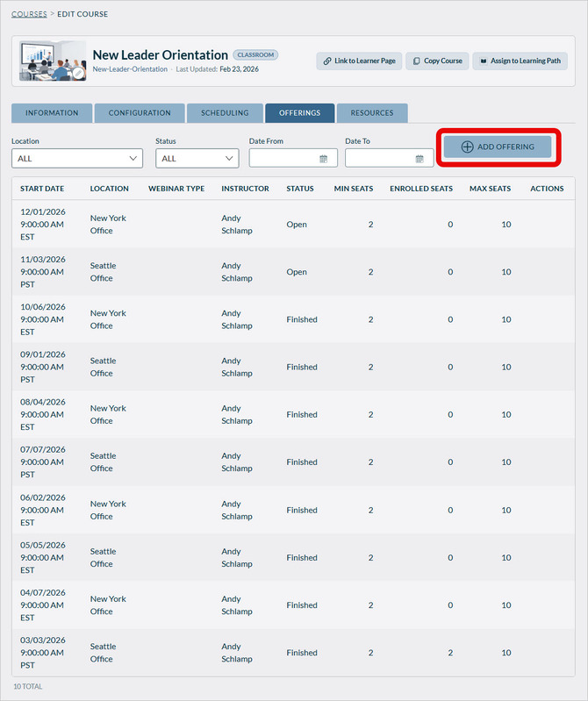The width and height of the screenshot is (588, 701).
Task: Click Seattle Office in 11/03/2026 row
Action: (104, 272)
